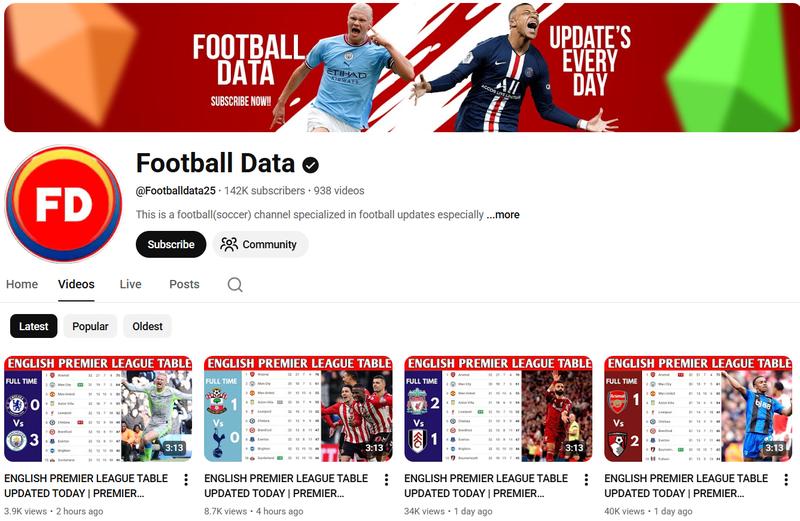Click the 142K subscribers text
800x521 pixels.
click(265, 191)
